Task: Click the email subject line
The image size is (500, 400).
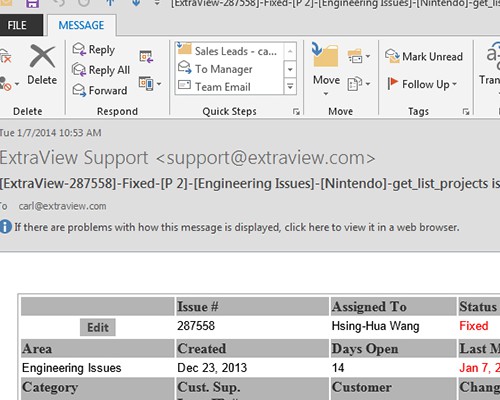Action: 250,183
